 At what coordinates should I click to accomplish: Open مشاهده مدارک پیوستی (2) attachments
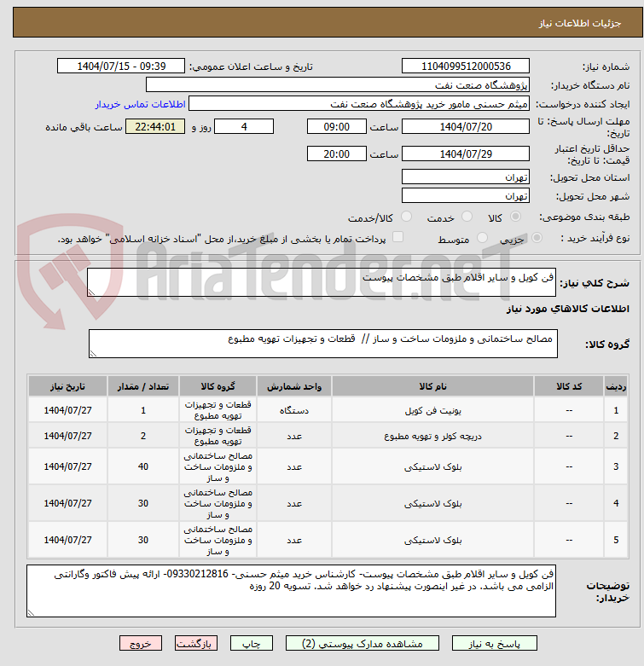[362, 644]
